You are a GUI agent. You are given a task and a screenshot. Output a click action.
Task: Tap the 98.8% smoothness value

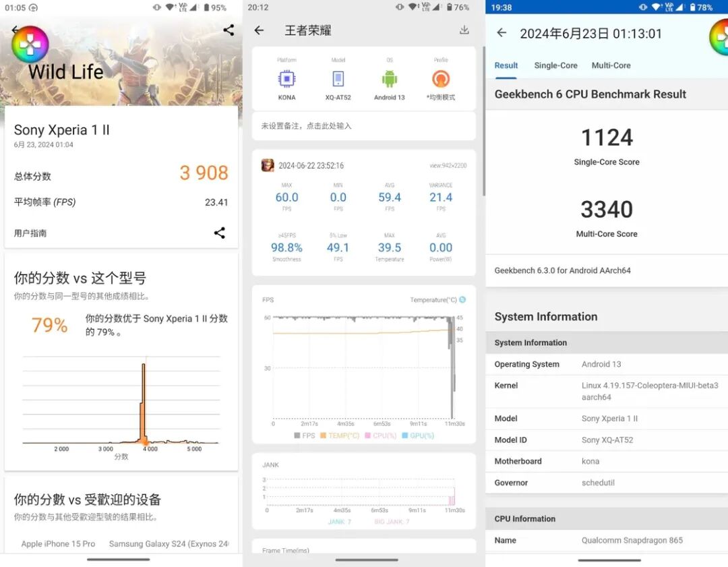coord(286,247)
